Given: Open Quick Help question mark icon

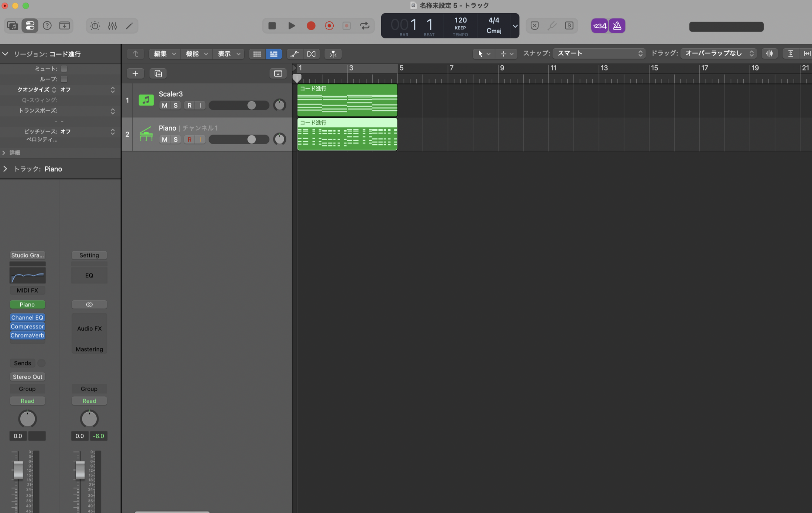Looking at the screenshot, I should point(47,25).
